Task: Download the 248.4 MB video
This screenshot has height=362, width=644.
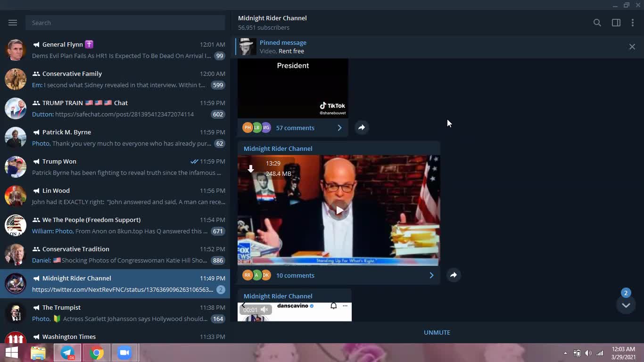Action: (x=251, y=168)
